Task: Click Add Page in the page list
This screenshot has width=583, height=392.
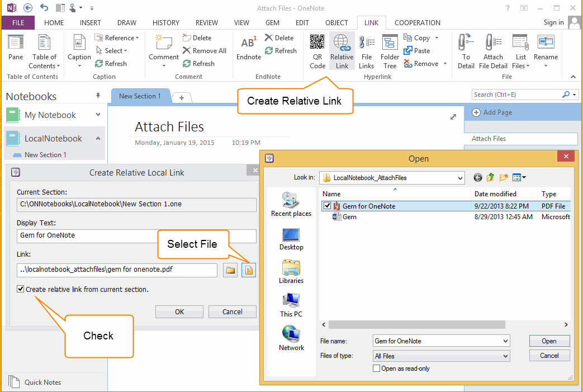Action: click(492, 112)
